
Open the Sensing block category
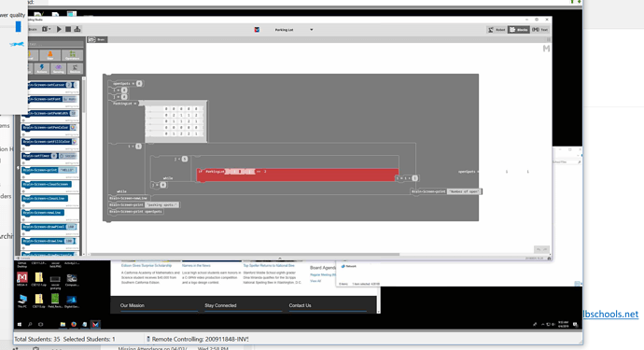[58, 69]
